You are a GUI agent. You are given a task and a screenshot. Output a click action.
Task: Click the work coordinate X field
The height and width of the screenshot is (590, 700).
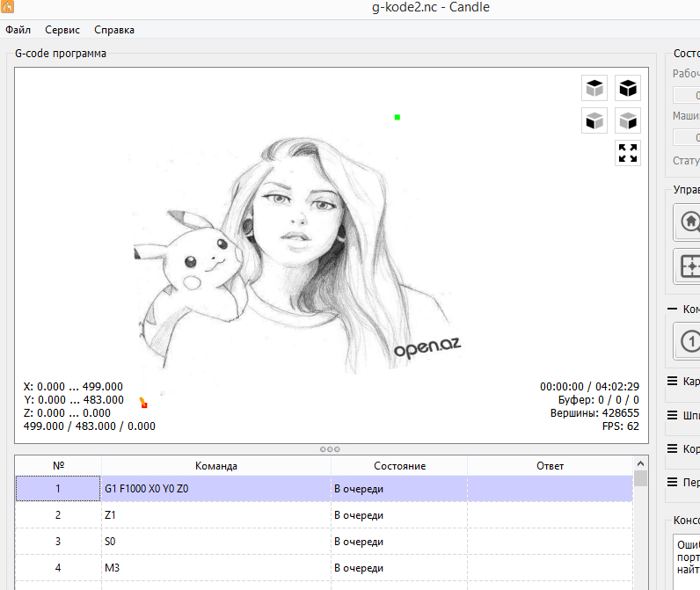click(688, 95)
